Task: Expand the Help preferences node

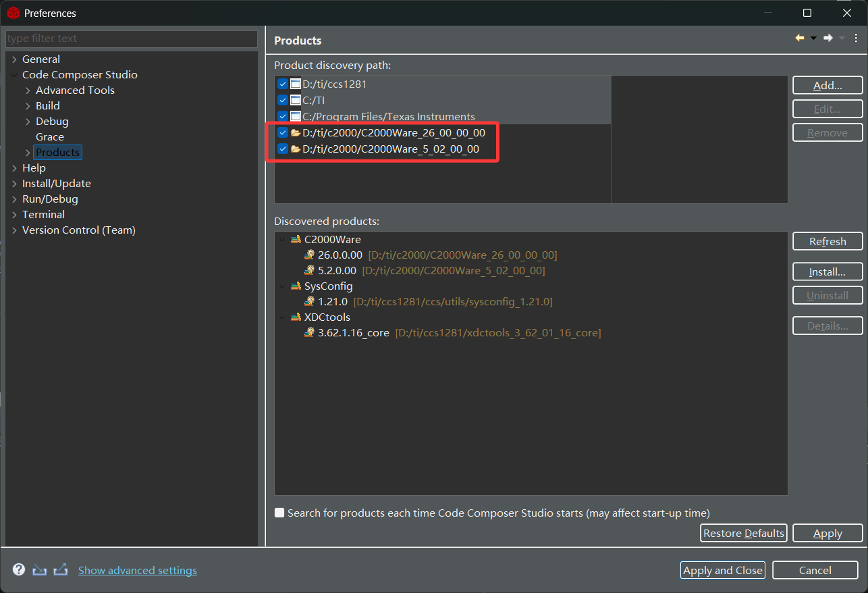Action: click(14, 168)
